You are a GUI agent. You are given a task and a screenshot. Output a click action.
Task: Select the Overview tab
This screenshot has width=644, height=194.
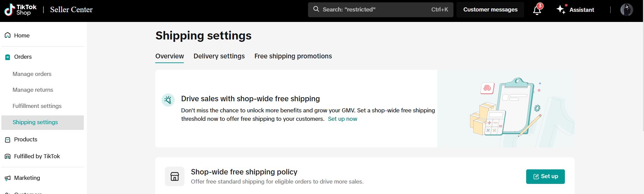(x=170, y=56)
